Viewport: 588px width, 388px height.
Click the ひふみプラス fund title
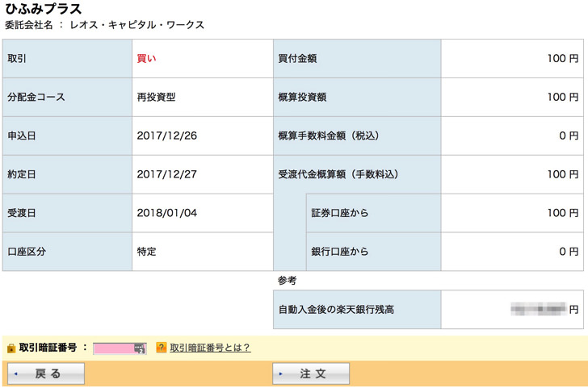coord(43,9)
